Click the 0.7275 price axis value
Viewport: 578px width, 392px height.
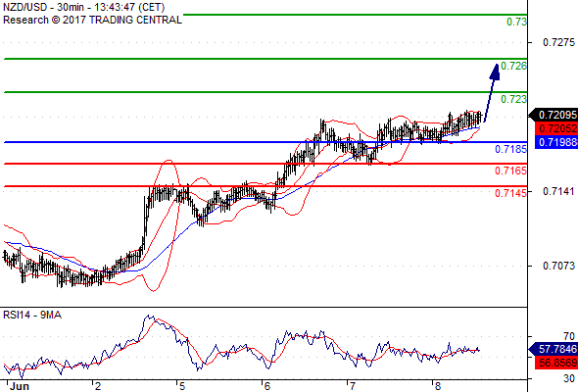pyautogui.click(x=558, y=42)
